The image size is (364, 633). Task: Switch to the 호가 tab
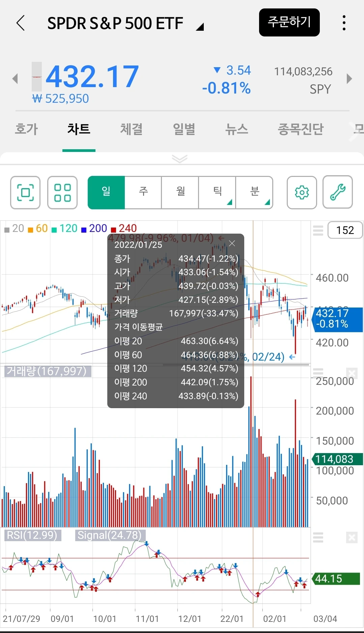tap(26, 129)
